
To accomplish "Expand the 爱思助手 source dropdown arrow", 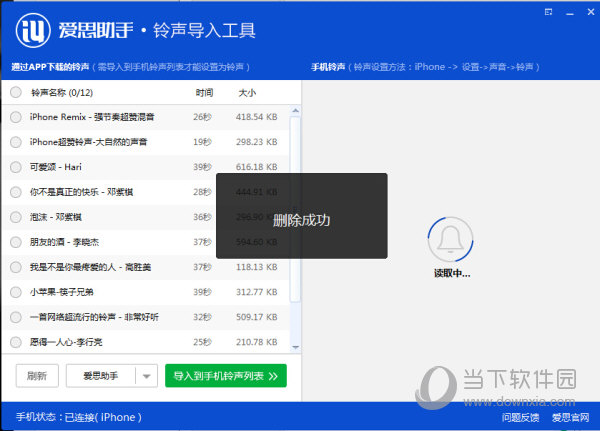I will coord(147,376).
